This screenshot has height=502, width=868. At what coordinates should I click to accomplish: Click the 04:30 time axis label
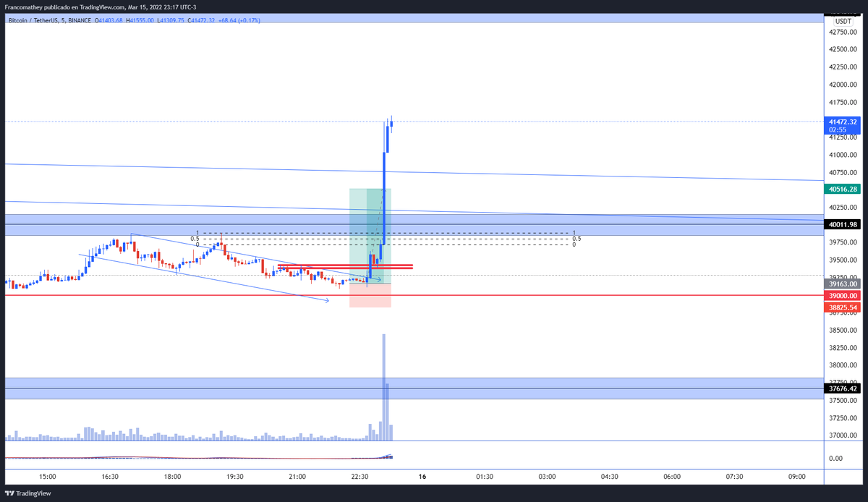(x=610, y=477)
